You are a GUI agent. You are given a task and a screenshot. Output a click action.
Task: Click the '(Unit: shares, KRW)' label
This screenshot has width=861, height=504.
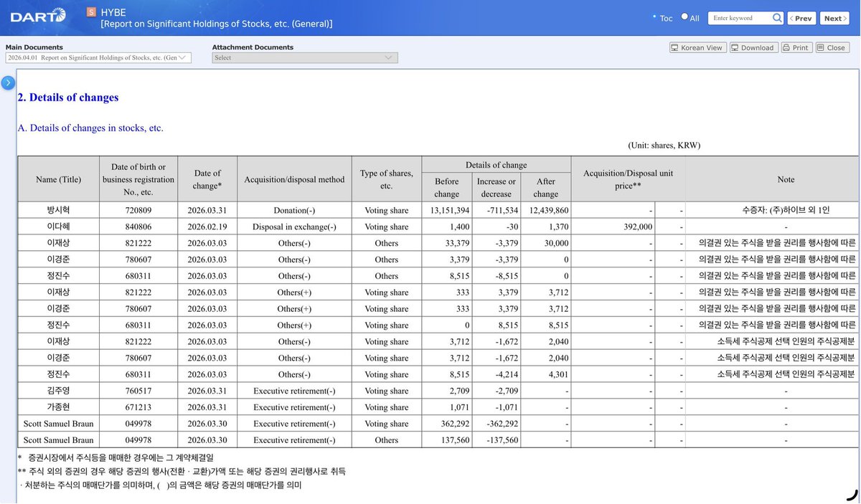pyautogui.click(x=664, y=146)
